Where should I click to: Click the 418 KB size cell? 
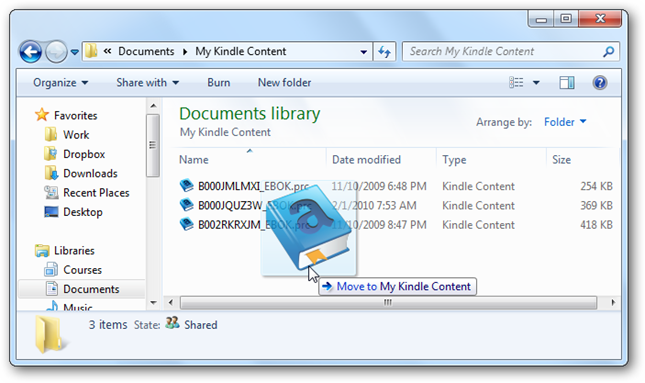596,225
